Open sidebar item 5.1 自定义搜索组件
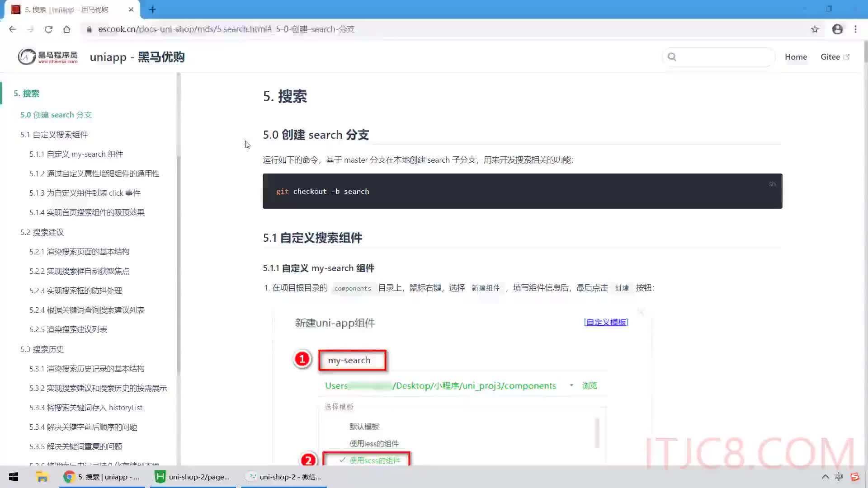This screenshot has height=488, width=868. point(54,135)
